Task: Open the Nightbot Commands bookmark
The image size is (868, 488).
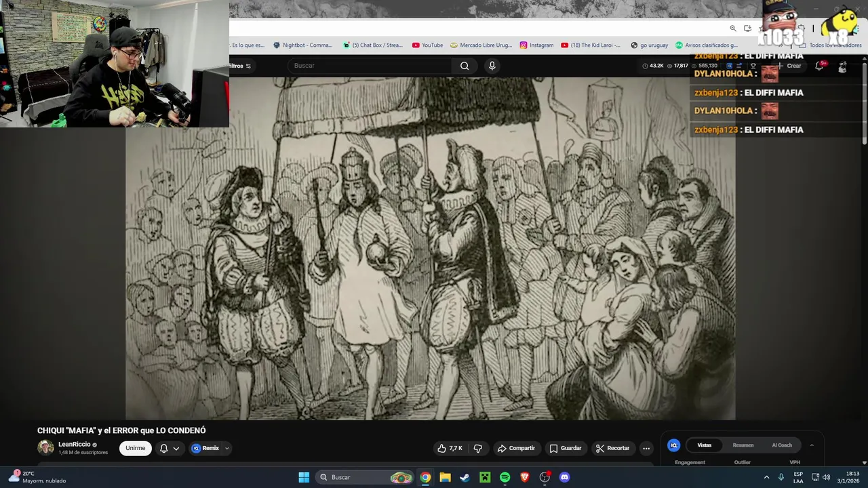Action: [x=302, y=45]
